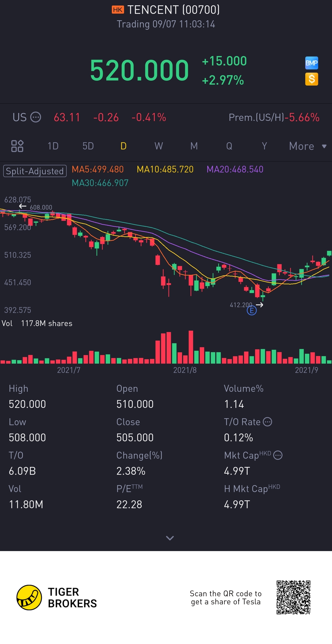Tap the MA30:466.907 indicator label
This screenshot has width=332, height=644.
tap(100, 183)
